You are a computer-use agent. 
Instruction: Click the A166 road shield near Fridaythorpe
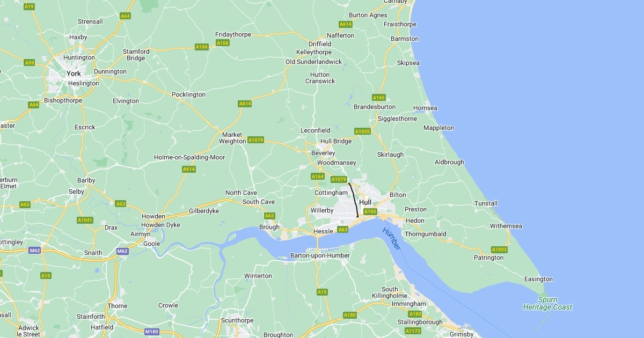point(223,42)
